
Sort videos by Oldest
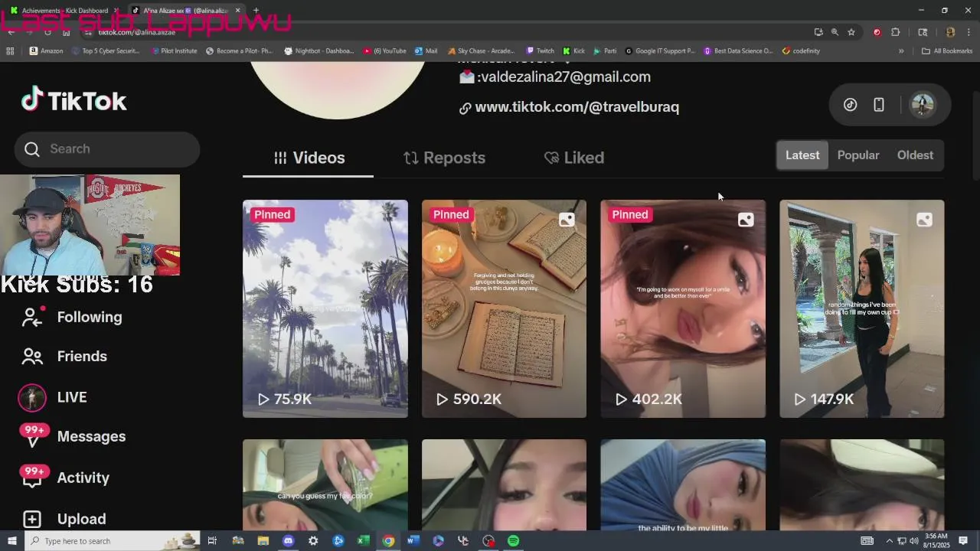tap(915, 155)
